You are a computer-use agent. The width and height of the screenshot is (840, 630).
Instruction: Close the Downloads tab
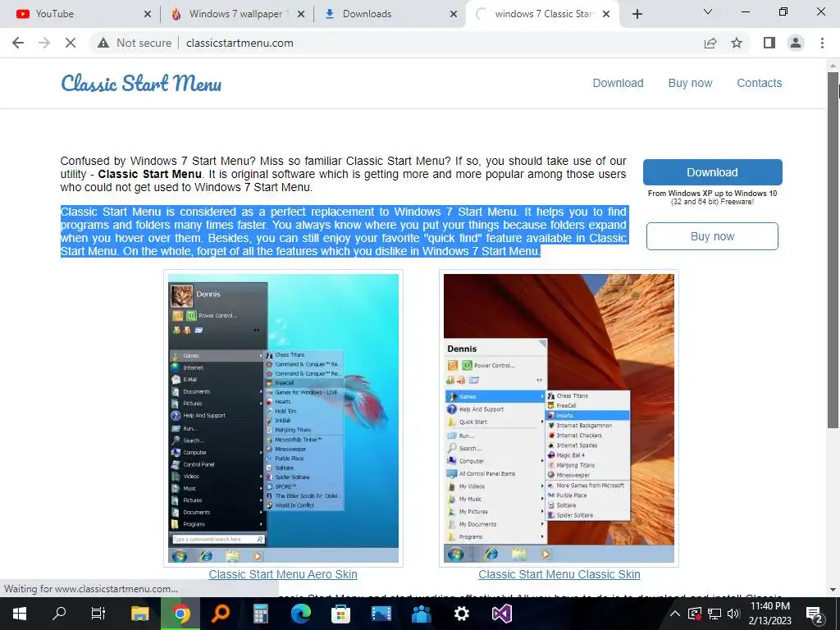454,14
